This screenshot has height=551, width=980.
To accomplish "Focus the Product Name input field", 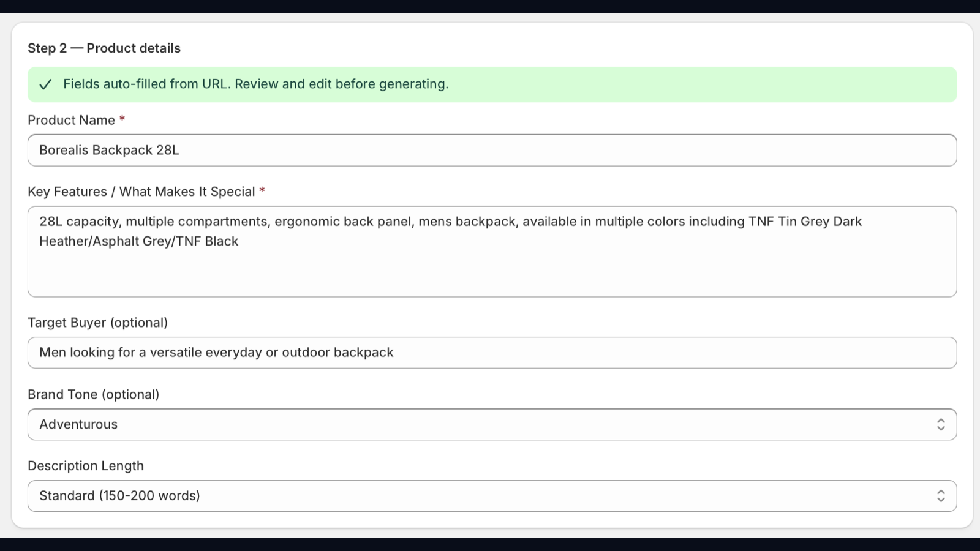I will pyautogui.click(x=492, y=150).
